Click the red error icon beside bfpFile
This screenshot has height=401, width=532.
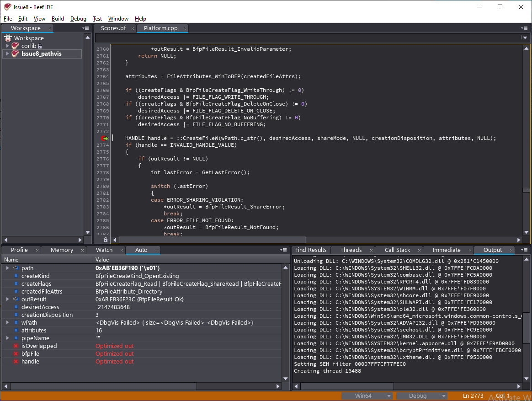pos(16,354)
